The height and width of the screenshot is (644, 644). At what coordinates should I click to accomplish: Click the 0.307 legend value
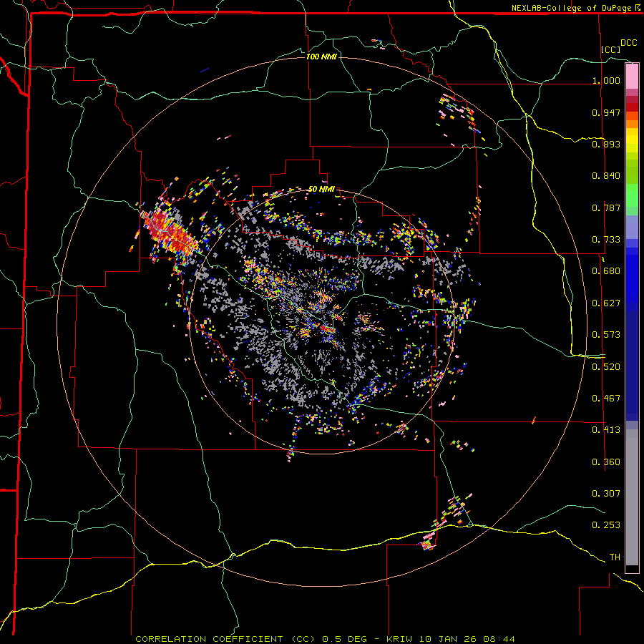606,493
